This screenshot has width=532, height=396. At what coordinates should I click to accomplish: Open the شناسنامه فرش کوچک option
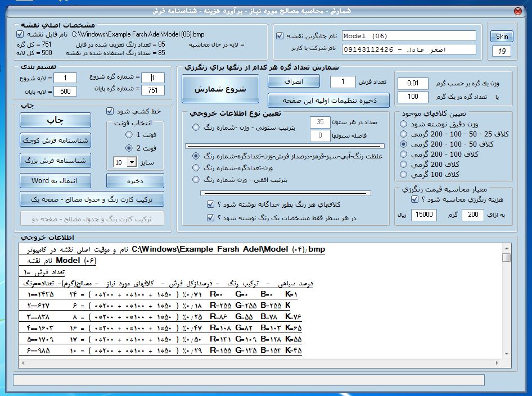(55, 140)
